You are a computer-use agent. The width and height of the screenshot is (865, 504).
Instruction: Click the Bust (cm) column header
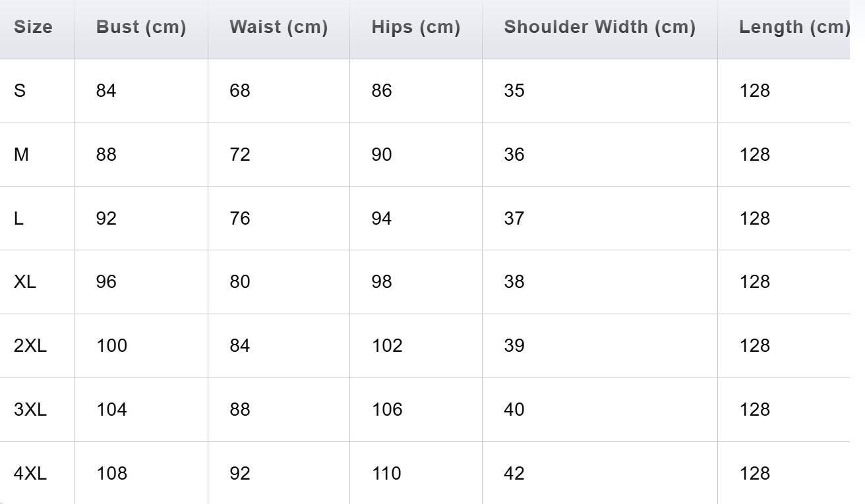coord(141,27)
